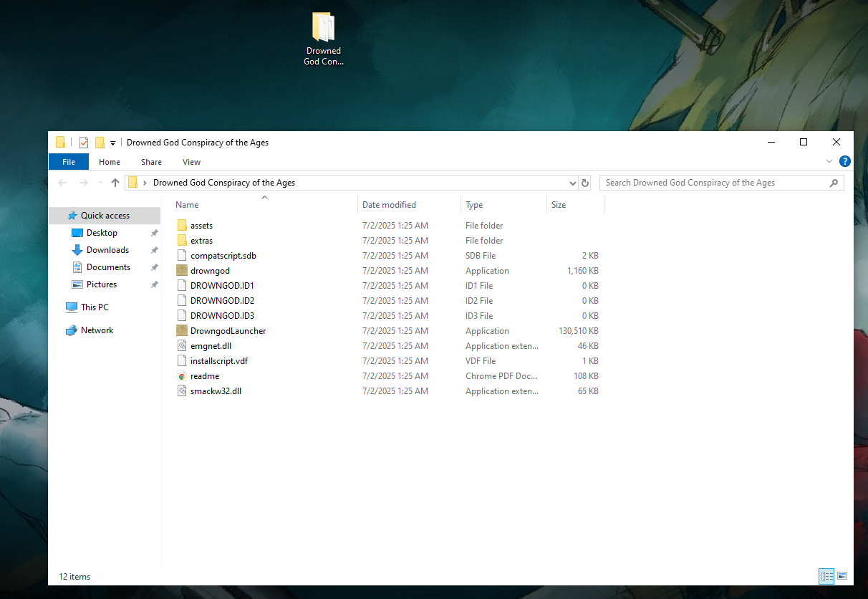Select the smackw32.dll file icon
This screenshot has width=868, height=599.
point(182,391)
